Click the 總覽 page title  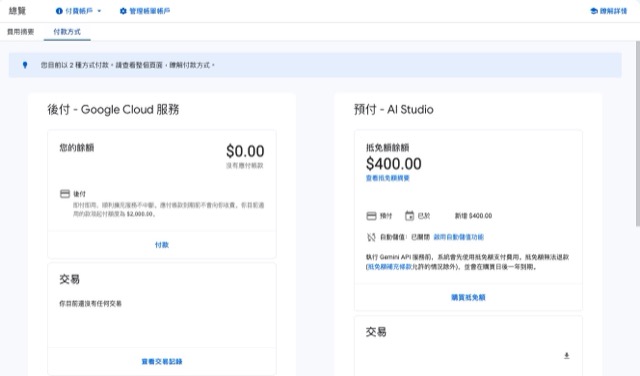pyautogui.click(x=17, y=11)
